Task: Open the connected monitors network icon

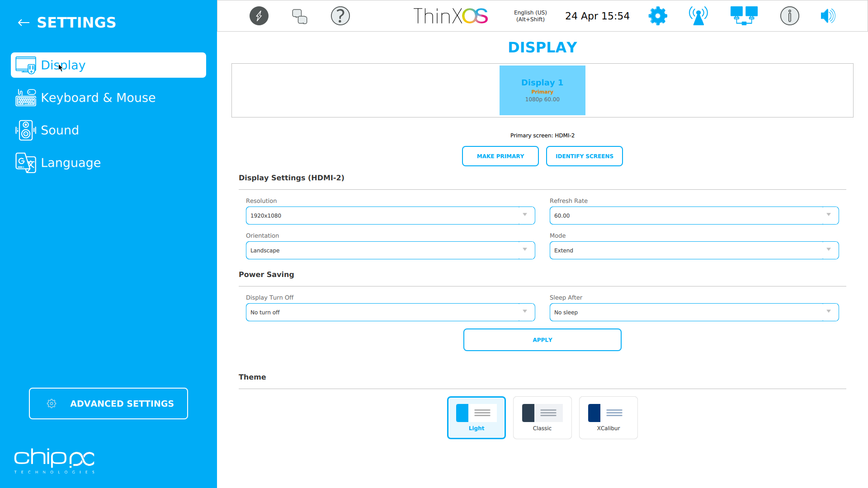Action: pyautogui.click(x=744, y=16)
